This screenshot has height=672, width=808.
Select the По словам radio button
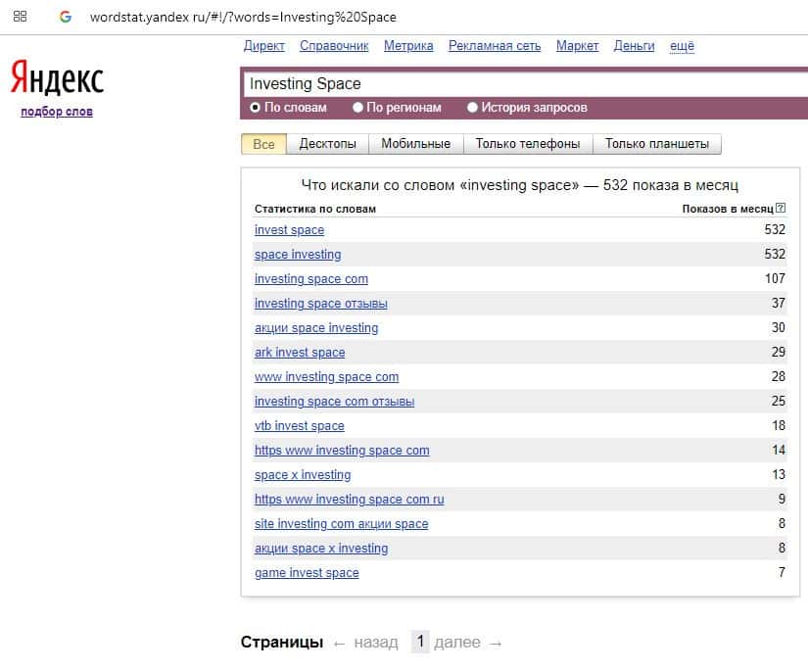pos(256,108)
